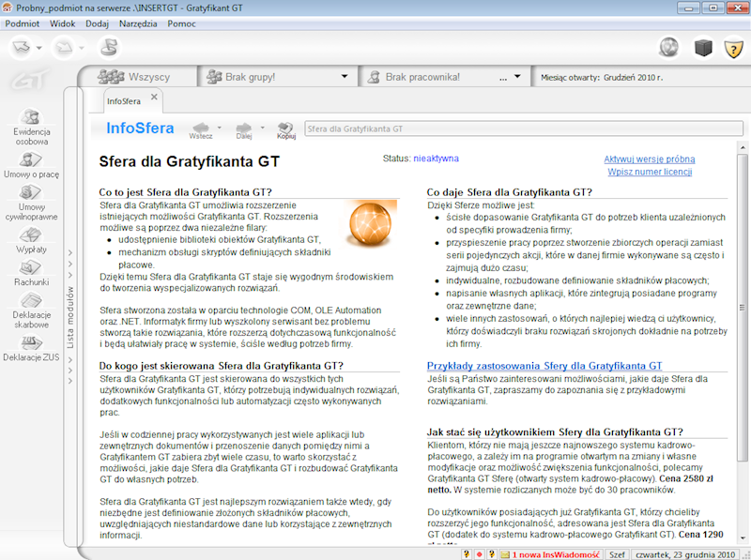Click the globe icon in top toolbar
Screen dimensions: 751x560
[x=668, y=47]
